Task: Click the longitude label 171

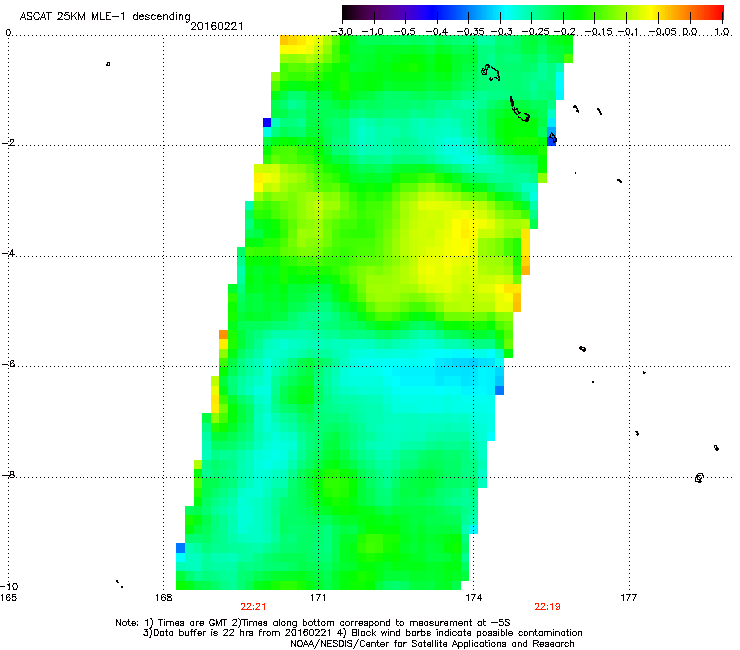Action: click(x=318, y=598)
